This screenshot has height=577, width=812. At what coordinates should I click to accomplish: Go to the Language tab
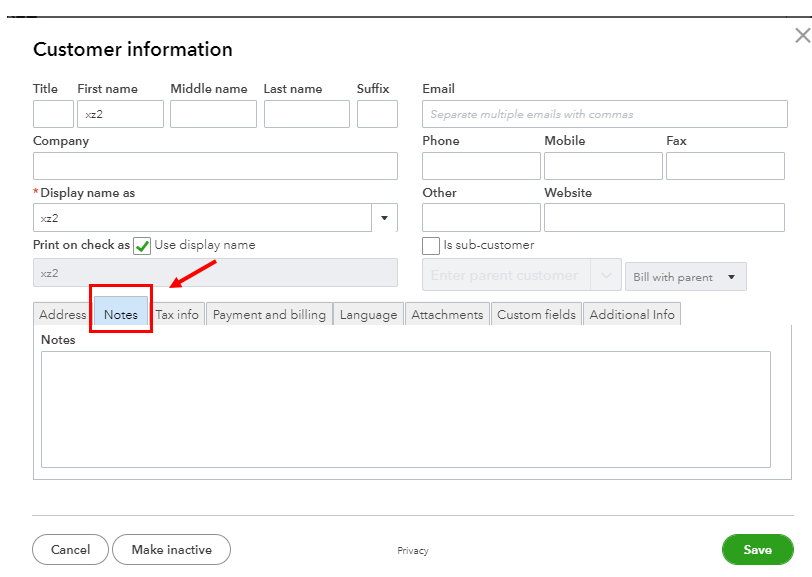coord(368,315)
